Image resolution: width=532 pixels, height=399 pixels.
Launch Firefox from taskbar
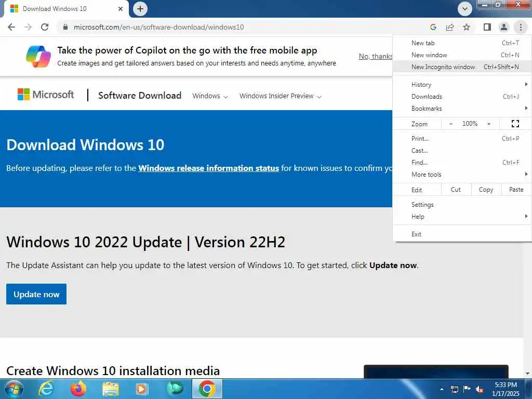(78, 389)
